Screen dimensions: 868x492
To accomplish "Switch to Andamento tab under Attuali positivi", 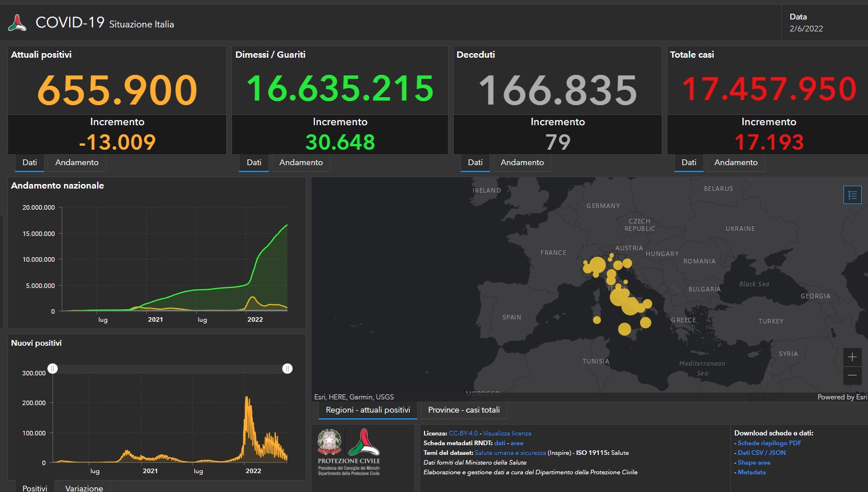I will tap(77, 163).
